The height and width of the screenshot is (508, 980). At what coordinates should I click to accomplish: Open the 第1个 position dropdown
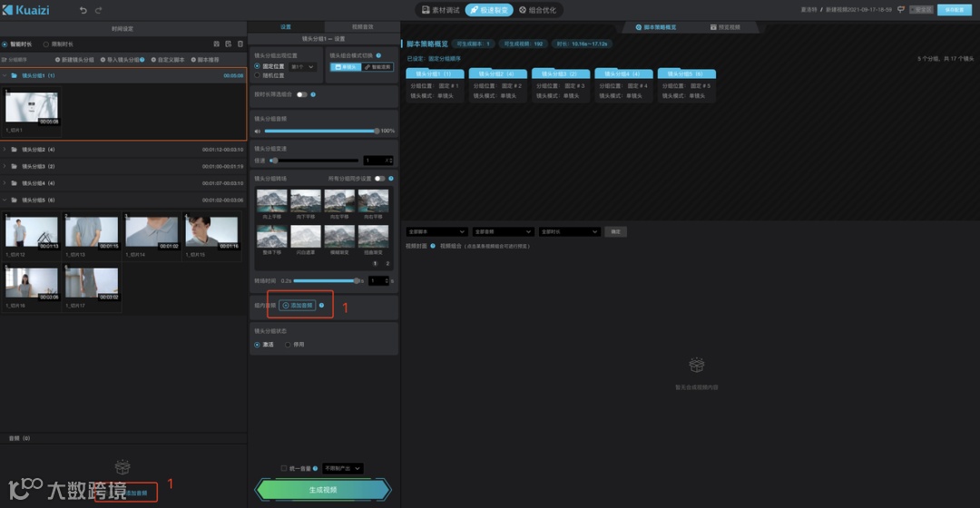[x=302, y=67]
